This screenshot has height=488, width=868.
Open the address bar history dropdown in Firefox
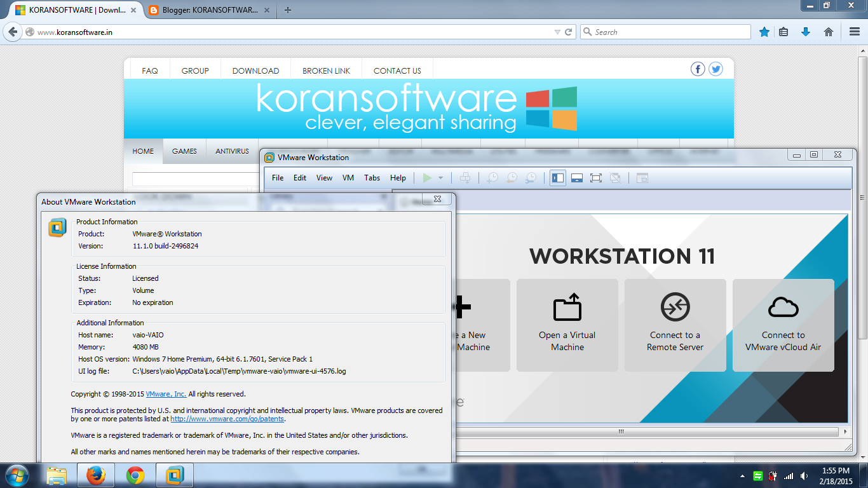pos(557,32)
